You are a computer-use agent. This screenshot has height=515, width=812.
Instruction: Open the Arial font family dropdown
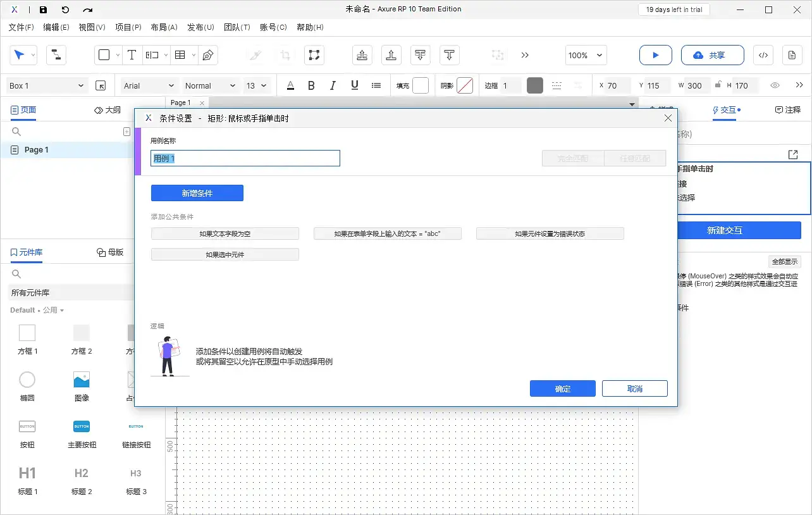coord(148,85)
